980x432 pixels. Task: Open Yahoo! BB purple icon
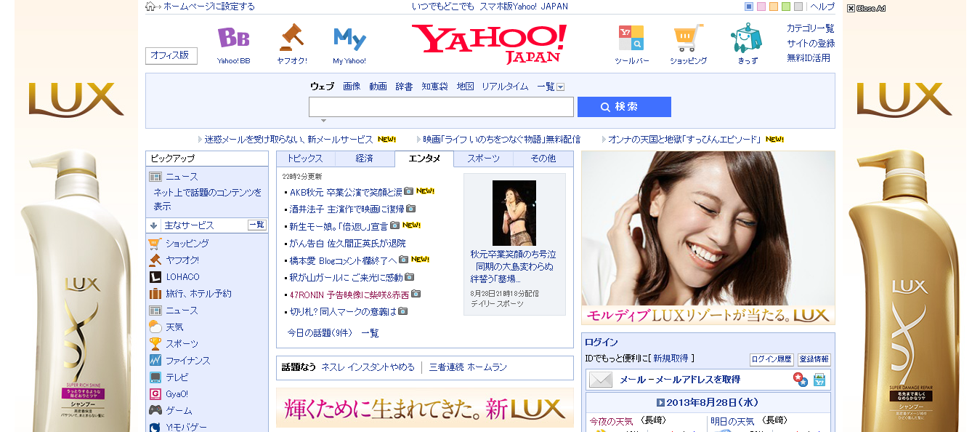pos(233,38)
